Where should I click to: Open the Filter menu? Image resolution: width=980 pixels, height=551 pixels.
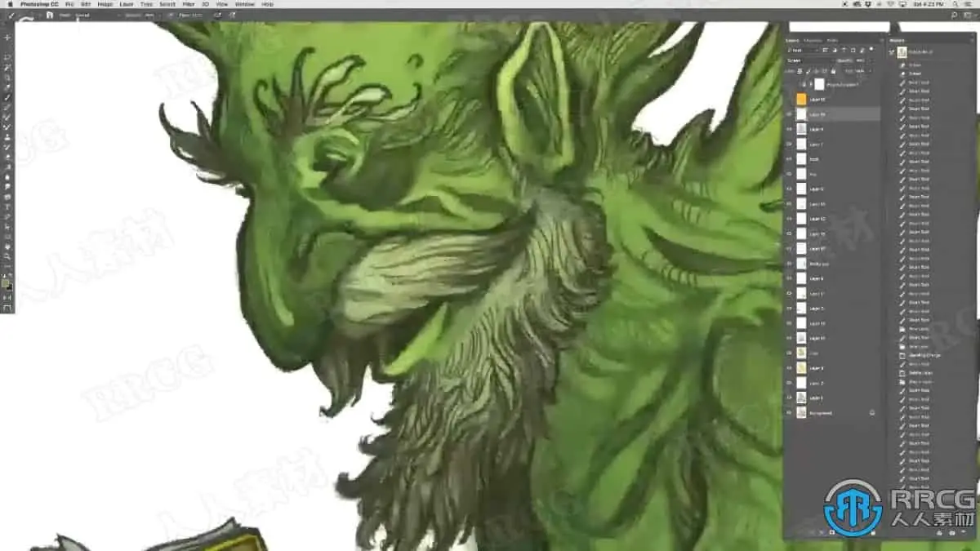[188, 4]
